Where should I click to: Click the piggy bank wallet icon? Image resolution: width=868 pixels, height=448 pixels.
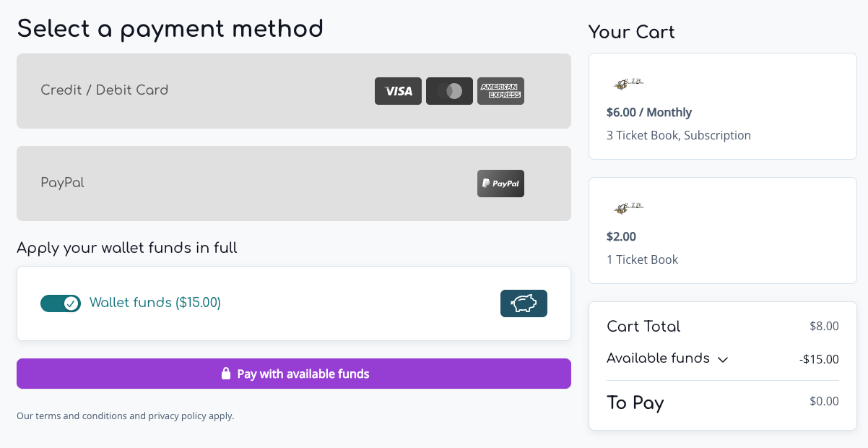pos(524,303)
